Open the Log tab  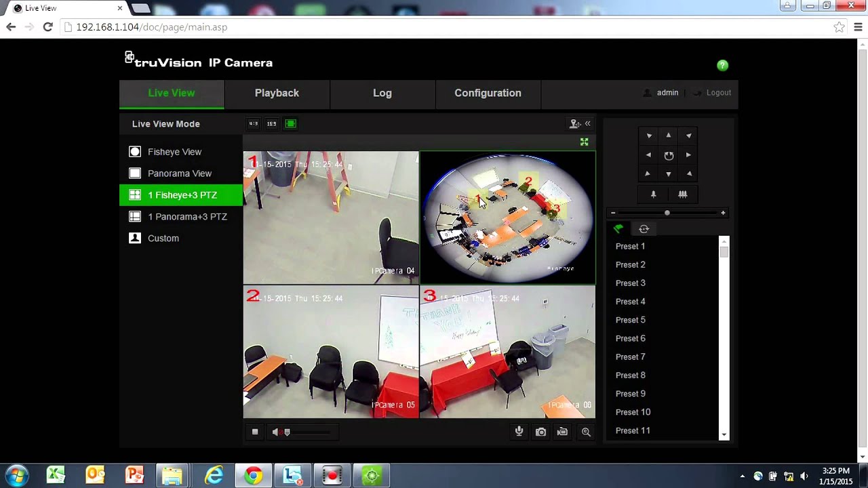coord(382,93)
